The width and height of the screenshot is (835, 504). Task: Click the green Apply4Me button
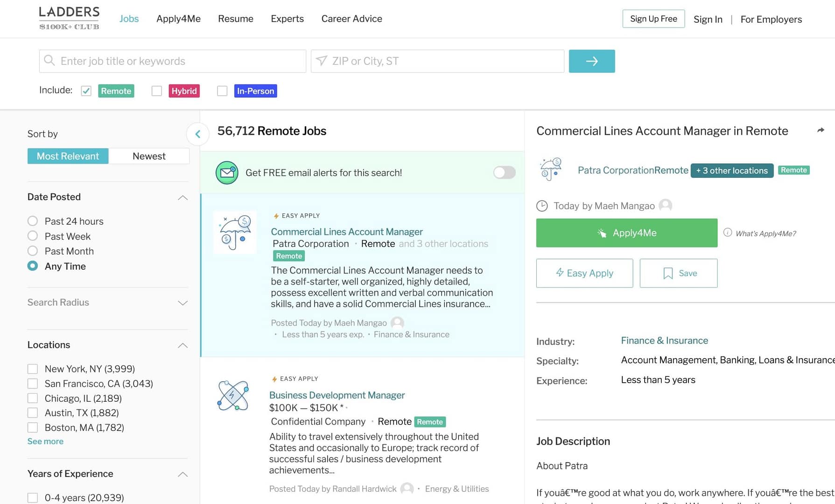click(626, 233)
